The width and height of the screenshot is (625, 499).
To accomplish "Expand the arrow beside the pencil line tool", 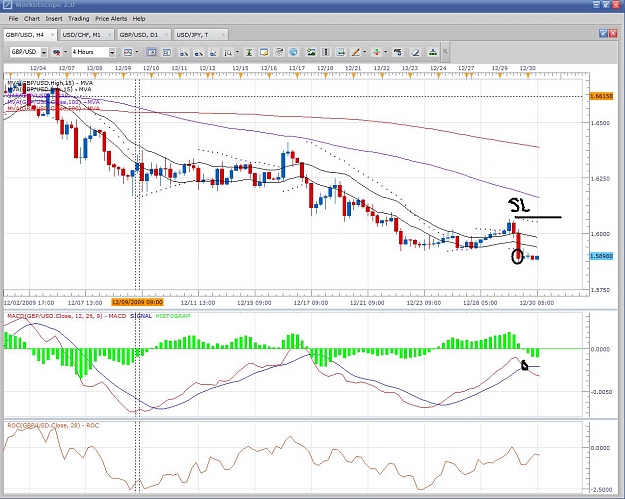I will point(364,52).
